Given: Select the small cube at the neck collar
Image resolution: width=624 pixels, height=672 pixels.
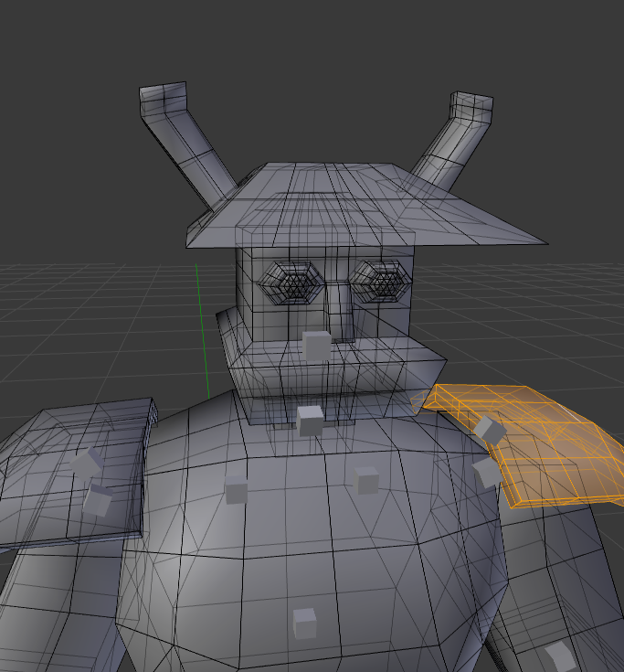Looking at the screenshot, I should tap(310, 421).
